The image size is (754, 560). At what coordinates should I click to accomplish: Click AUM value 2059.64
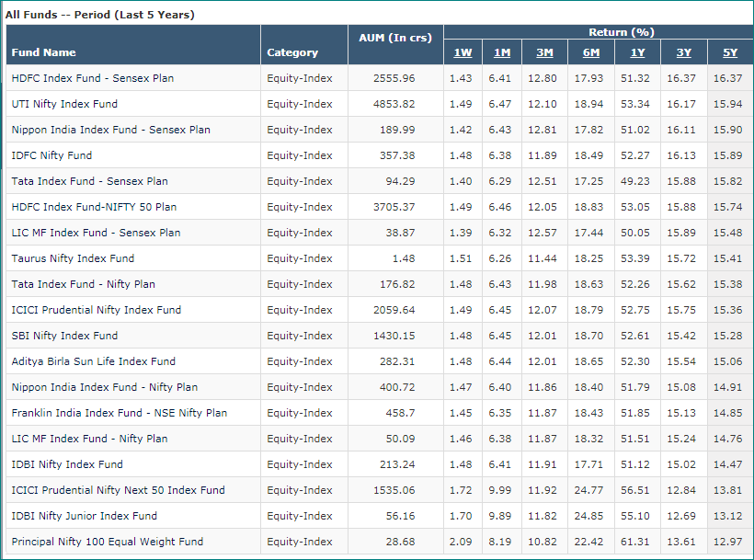(394, 310)
